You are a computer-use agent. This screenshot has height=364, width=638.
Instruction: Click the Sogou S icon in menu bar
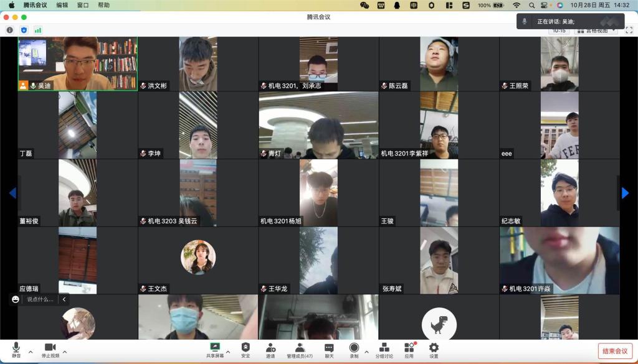[x=466, y=5]
